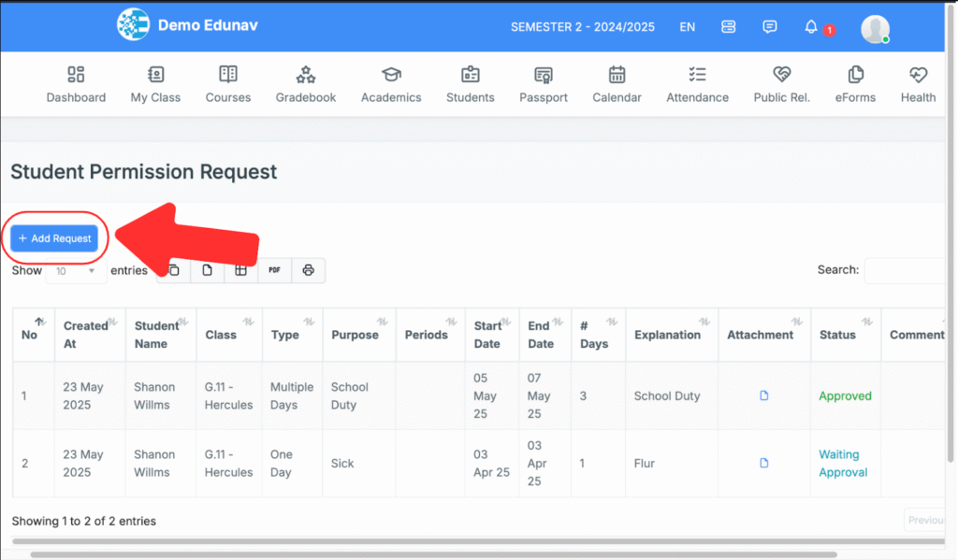Viewport: 958px width, 560px height.
Task: Open the user profile avatar
Action: [875, 28]
